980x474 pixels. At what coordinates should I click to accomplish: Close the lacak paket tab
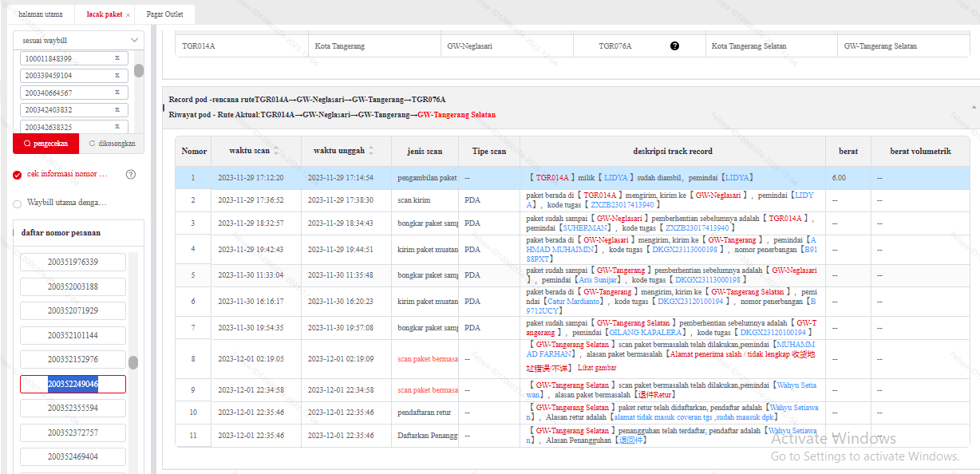pyautogui.click(x=128, y=15)
